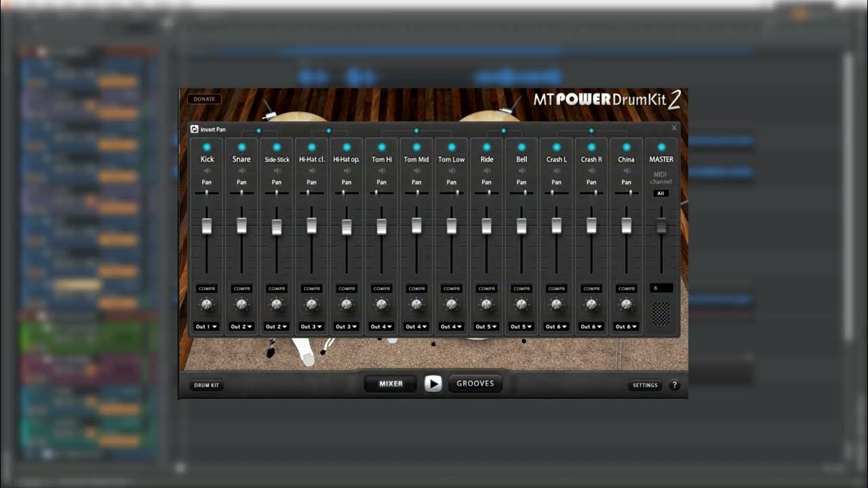The height and width of the screenshot is (488, 868).
Task: Open the Snare Out 2 output dropdown
Action: coord(241,327)
